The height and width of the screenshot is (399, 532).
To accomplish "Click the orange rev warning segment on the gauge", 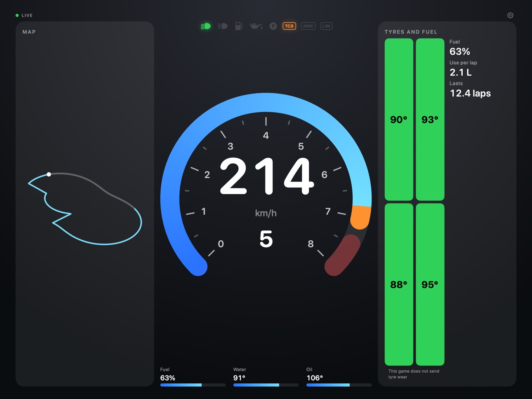I will (361, 217).
